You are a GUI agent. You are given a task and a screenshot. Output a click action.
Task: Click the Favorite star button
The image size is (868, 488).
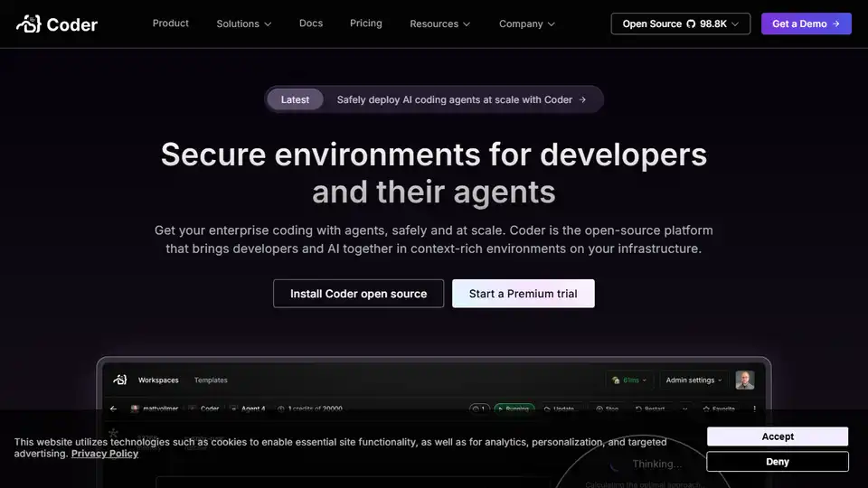719,408
